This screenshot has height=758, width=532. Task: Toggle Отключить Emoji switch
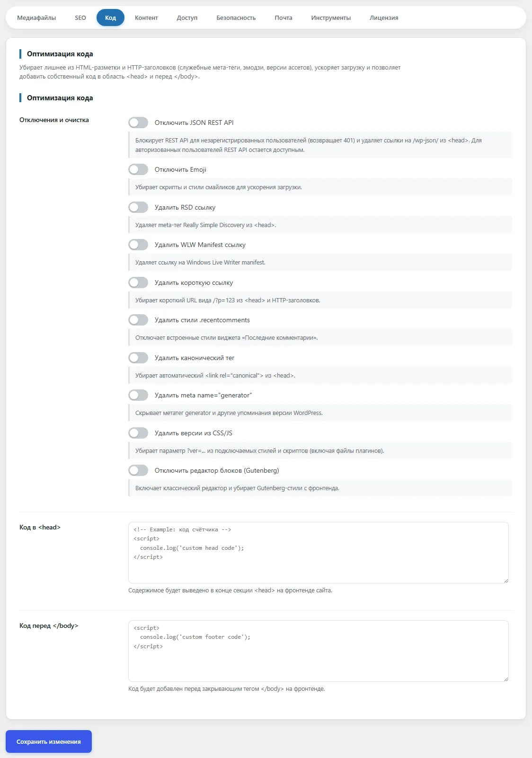coord(138,169)
